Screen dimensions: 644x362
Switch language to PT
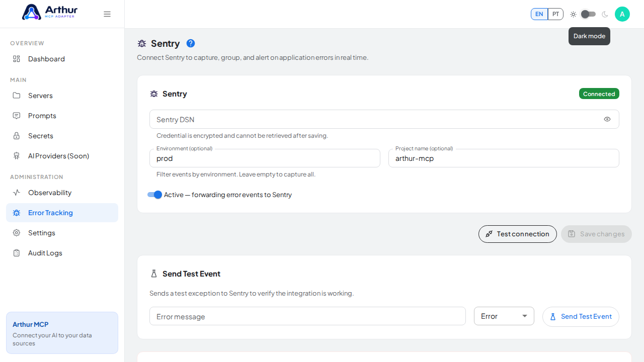(555, 14)
